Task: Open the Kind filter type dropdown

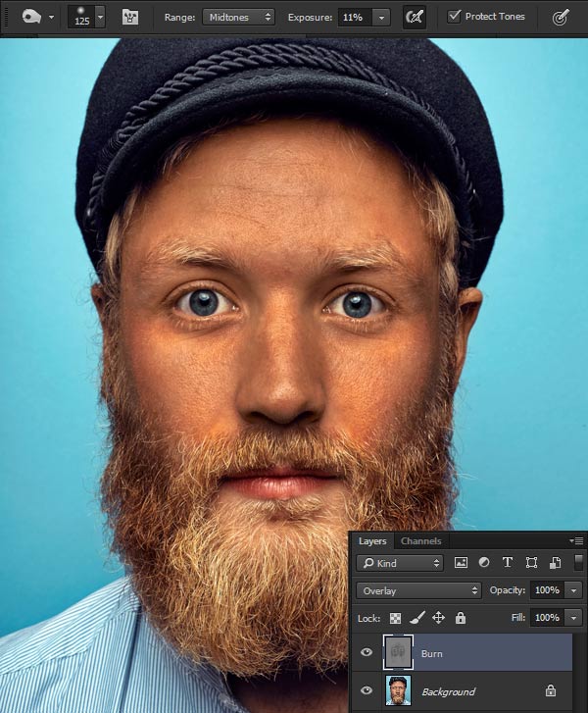Action: pyautogui.click(x=400, y=563)
